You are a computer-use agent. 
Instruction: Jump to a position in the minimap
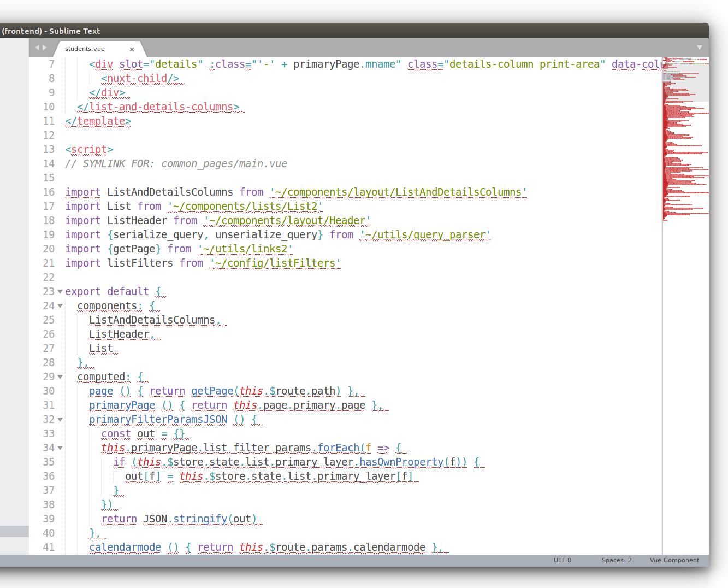coord(685,137)
